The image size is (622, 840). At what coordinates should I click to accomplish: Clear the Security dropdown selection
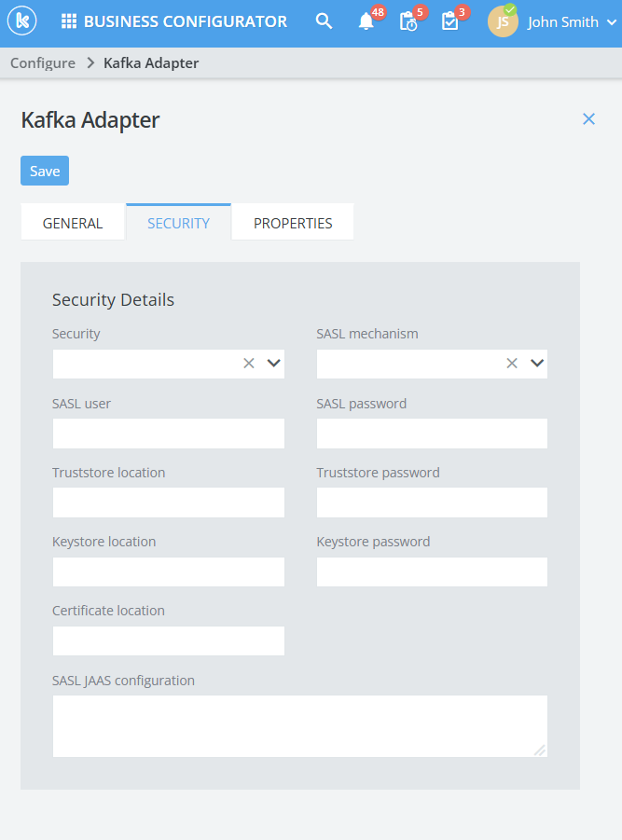pos(249,364)
